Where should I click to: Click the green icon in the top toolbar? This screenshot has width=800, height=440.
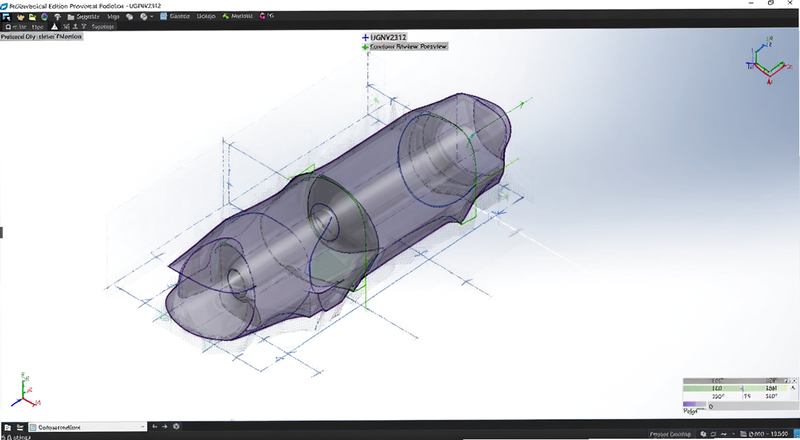[x=226, y=16]
